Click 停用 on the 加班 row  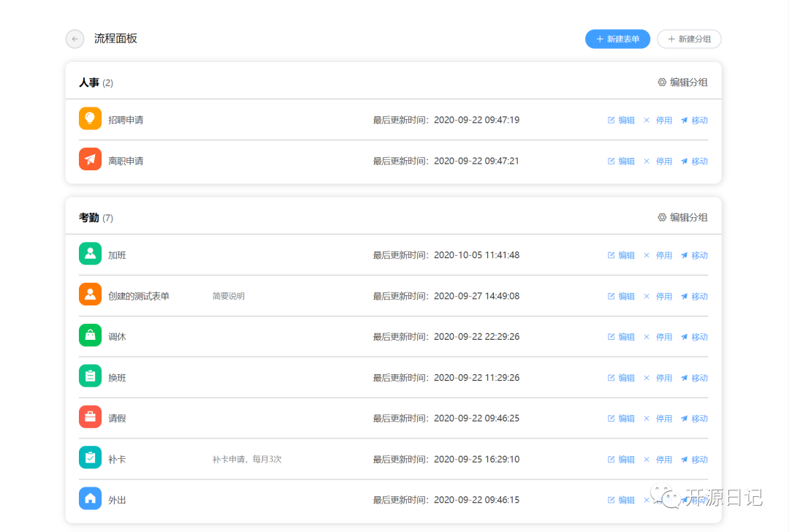tap(657, 255)
